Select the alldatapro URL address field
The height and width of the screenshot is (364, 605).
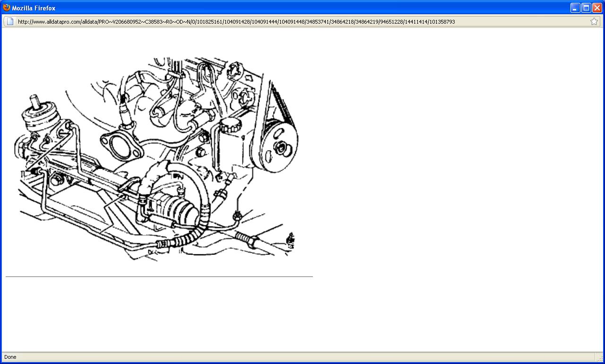click(302, 21)
